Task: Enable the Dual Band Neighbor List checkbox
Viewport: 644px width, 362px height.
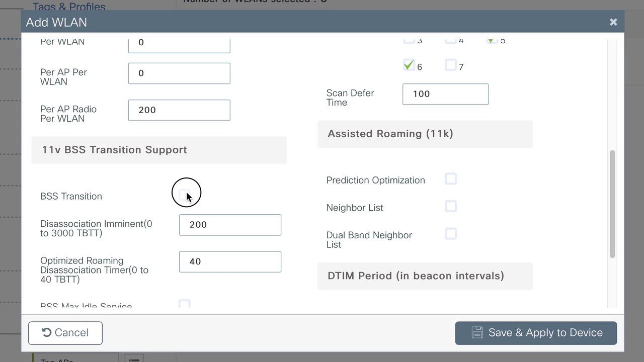Action: (451, 234)
